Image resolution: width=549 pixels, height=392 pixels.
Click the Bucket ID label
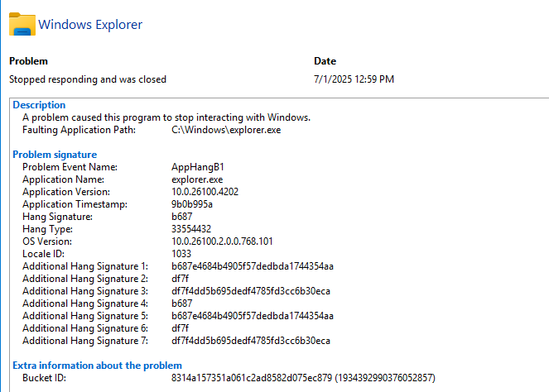click(x=44, y=378)
